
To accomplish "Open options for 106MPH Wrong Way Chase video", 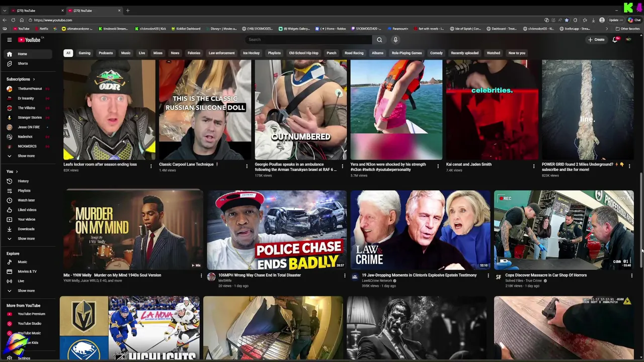I will coord(345,276).
